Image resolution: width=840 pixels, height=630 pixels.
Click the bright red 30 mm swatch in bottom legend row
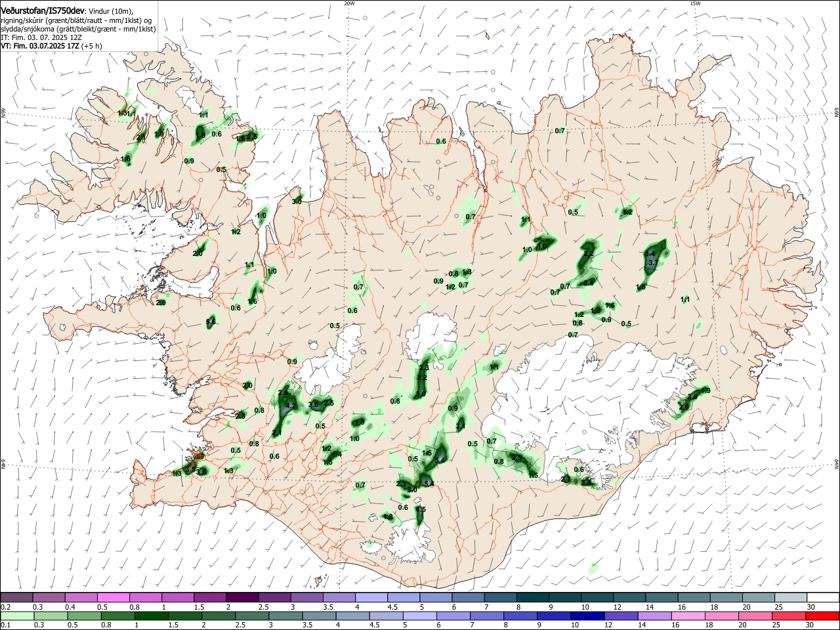823,616
